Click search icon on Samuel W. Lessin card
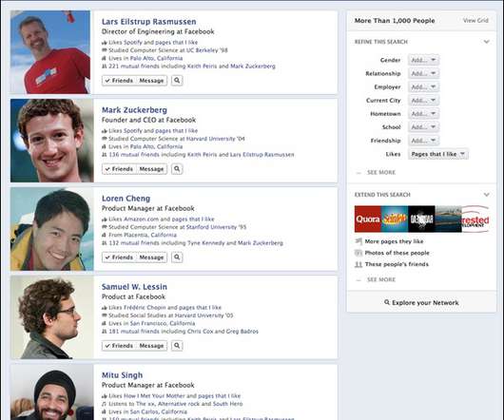Image resolution: width=504 pixels, height=420 pixels. [177, 346]
